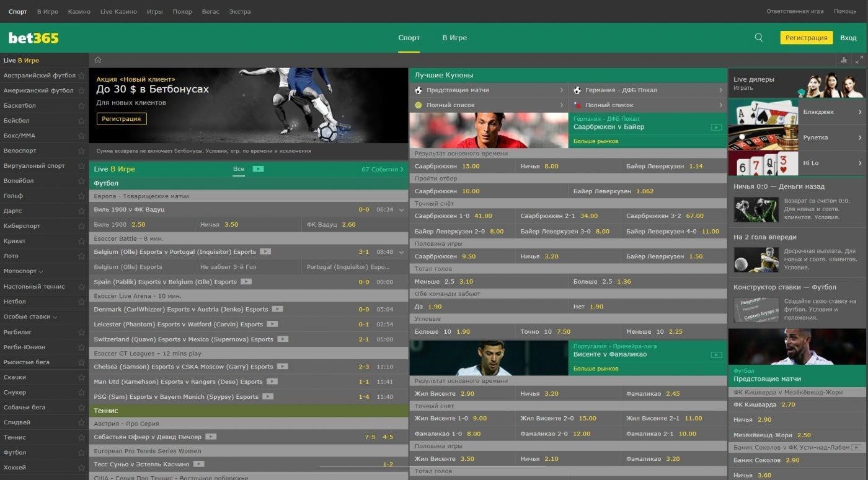Expand Виль 1900 v ФК Вадуц markets chevron

coord(402,210)
